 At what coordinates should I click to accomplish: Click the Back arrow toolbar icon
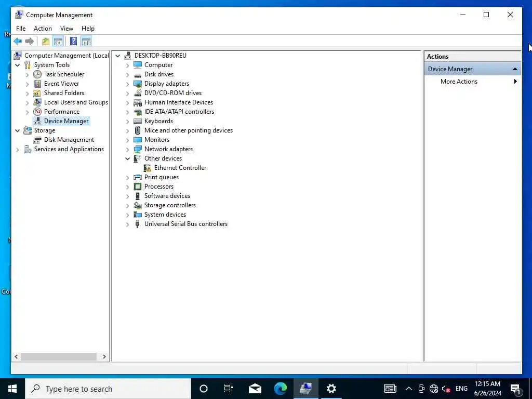pos(18,42)
